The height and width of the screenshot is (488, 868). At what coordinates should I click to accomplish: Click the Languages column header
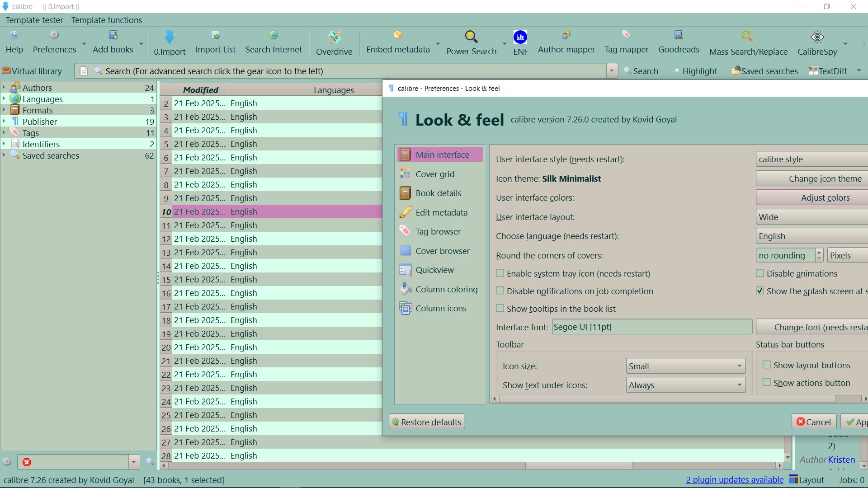[334, 90]
